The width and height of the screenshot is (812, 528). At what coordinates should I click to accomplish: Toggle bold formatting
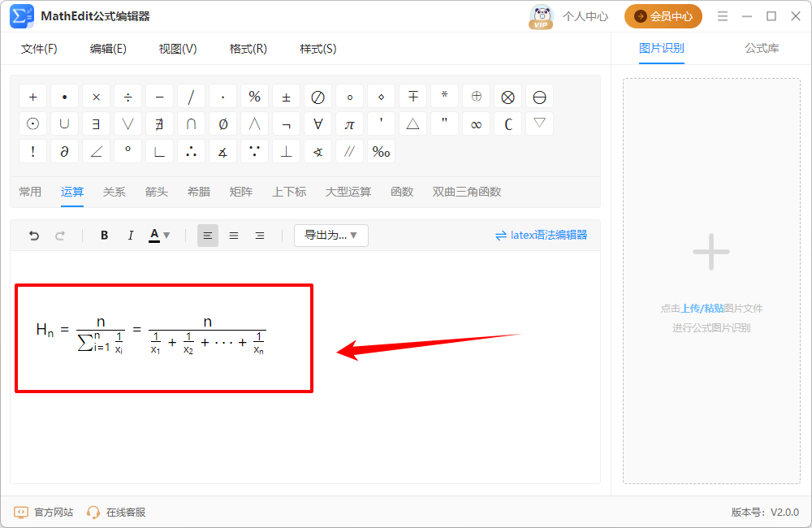click(104, 236)
